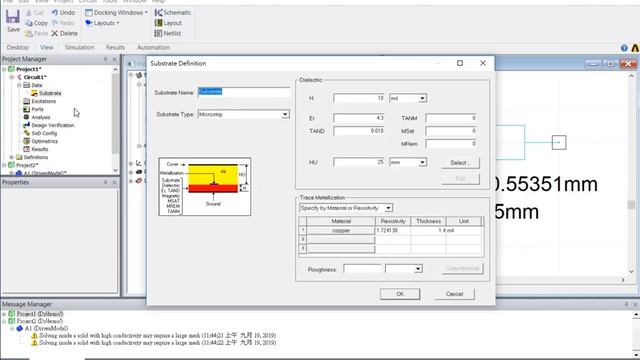Image resolution: width=640 pixels, height=360 pixels.
Task: Open the Layouts dropdown
Action: tap(102, 23)
